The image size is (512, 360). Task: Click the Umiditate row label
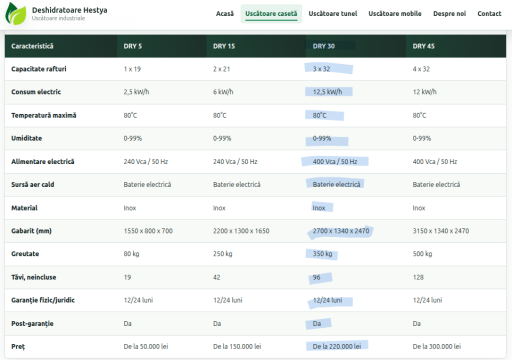coord(27,138)
